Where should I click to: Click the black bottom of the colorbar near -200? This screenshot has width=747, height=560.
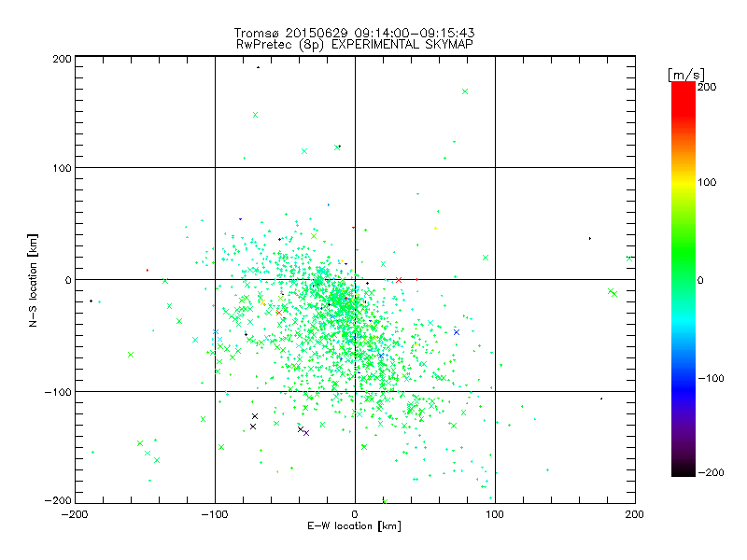tap(684, 470)
